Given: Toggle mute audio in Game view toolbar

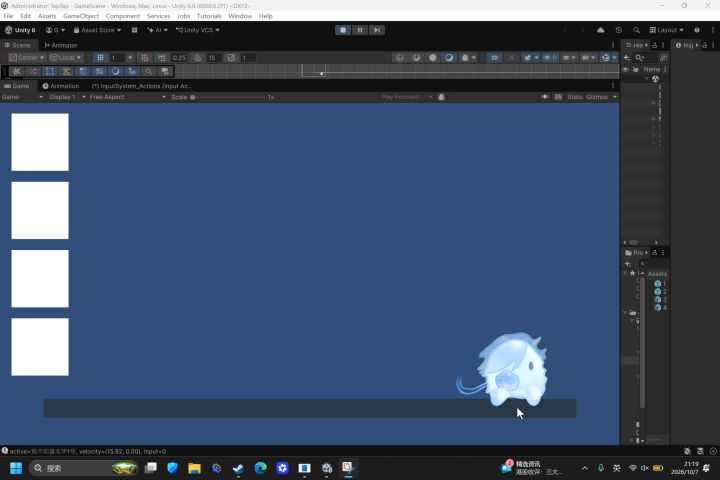Looking at the screenshot, I should 545,97.
